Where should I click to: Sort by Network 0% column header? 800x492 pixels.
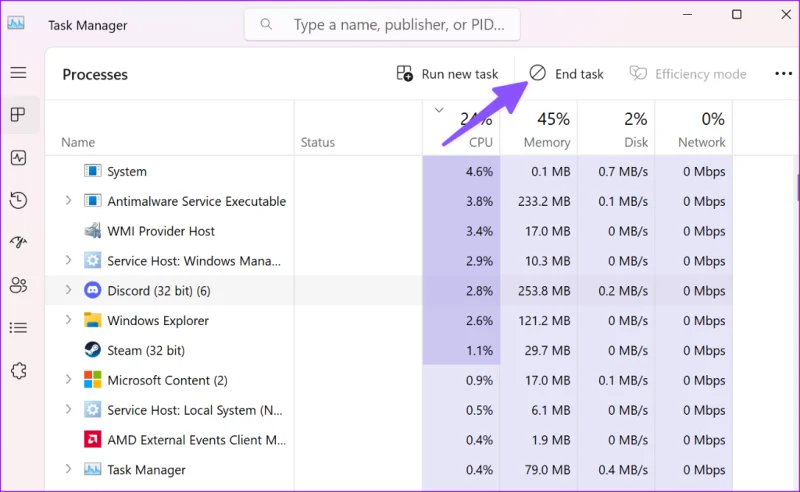tap(694, 128)
